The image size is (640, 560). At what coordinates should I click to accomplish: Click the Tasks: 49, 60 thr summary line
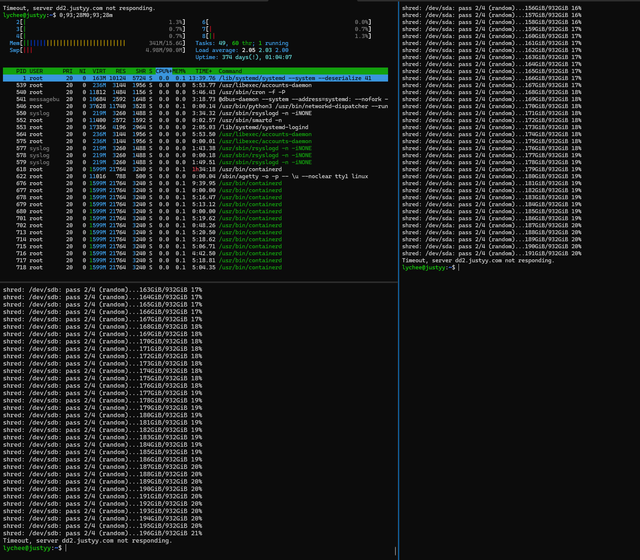coord(242,43)
